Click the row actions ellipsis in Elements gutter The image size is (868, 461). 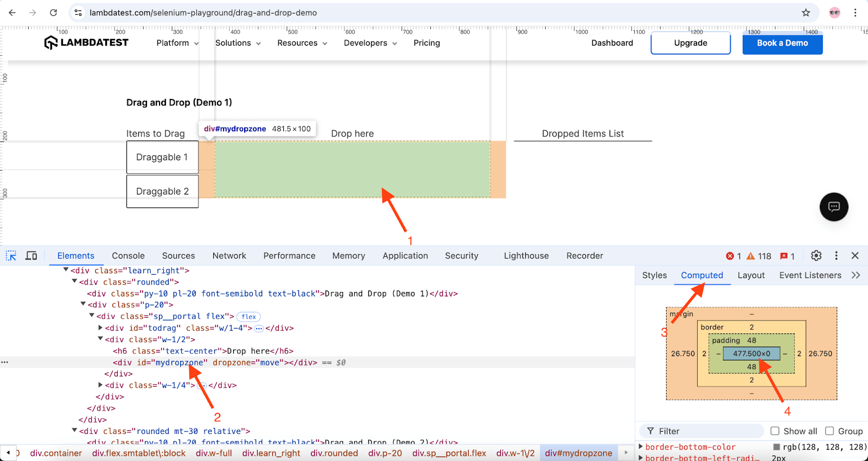[x=5, y=362]
